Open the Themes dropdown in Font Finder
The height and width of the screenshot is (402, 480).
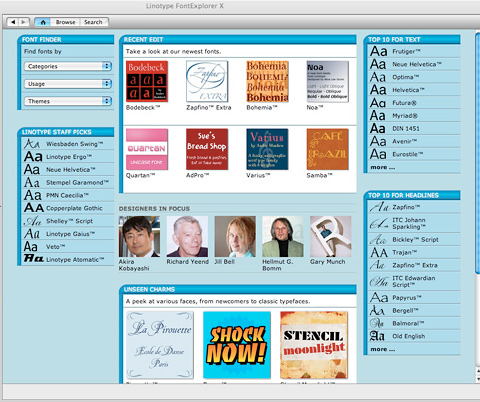pyautogui.click(x=68, y=101)
